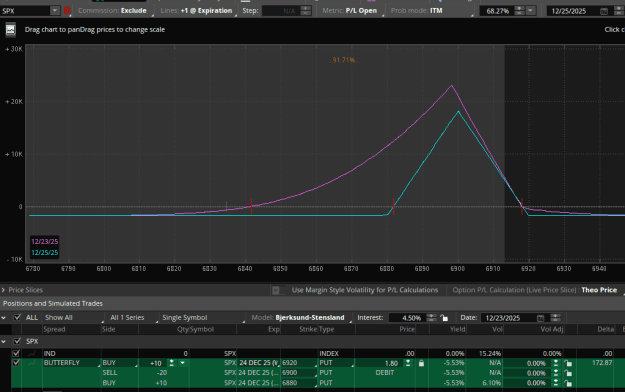Adjust stepper next to the 12/23/2025 date

(555, 318)
